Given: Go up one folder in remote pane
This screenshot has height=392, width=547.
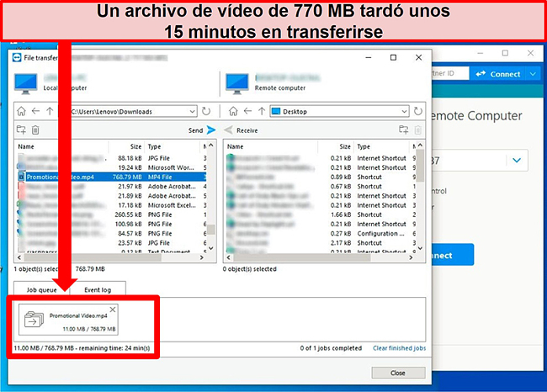Looking at the screenshot, I should (x=262, y=111).
